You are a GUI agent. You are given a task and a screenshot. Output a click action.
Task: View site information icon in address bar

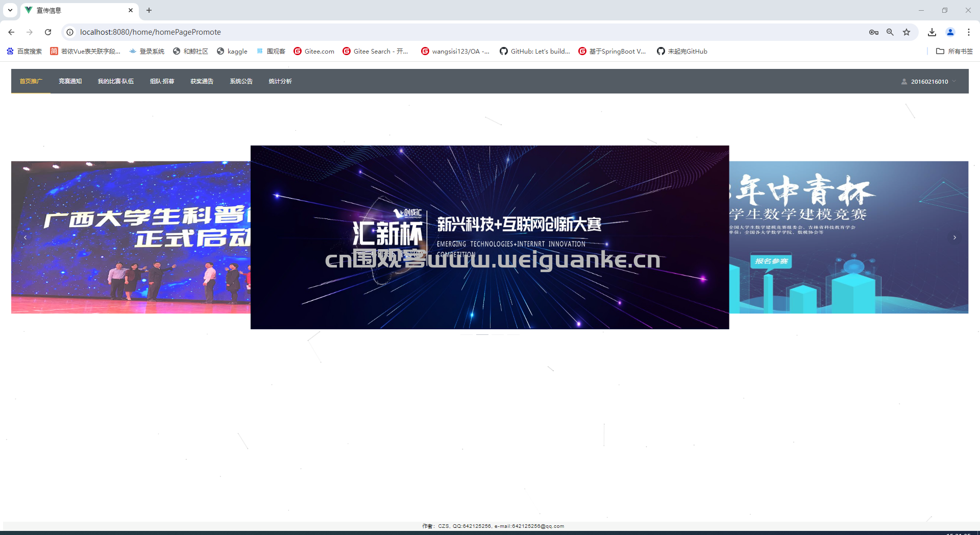pyautogui.click(x=70, y=32)
